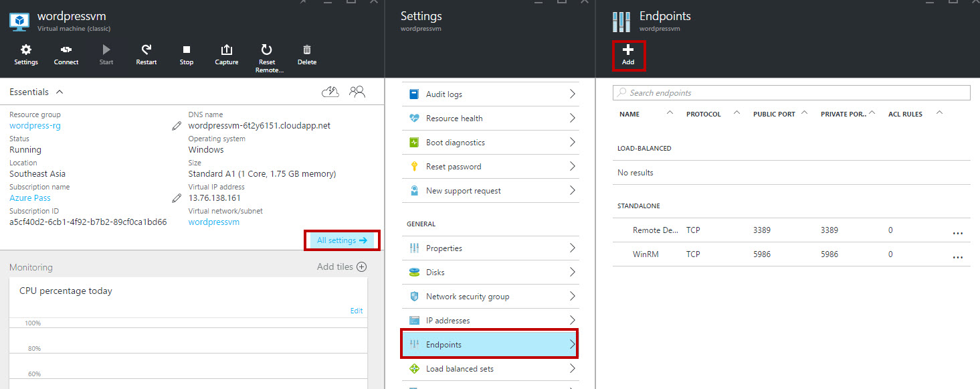Open the wordpress-rg resource group link
Screen dimensions: 980x389
tap(35, 126)
